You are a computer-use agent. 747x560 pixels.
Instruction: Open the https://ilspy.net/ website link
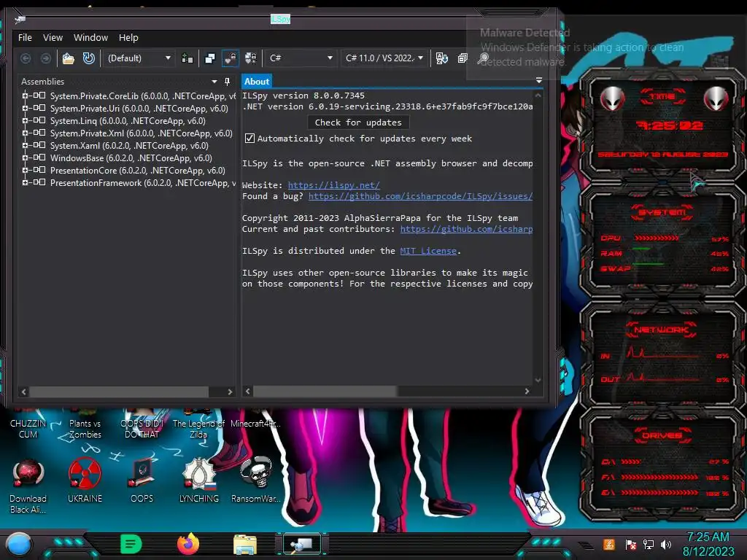click(334, 185)
